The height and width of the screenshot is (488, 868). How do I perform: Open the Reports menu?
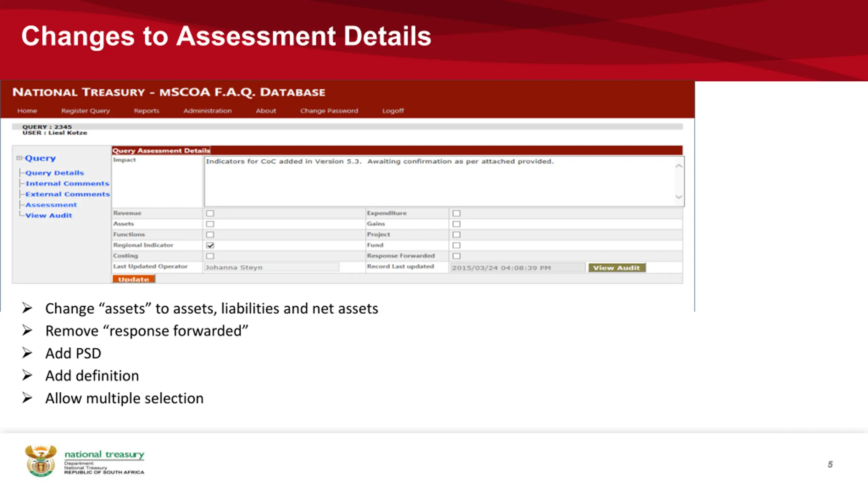(146, 111)
